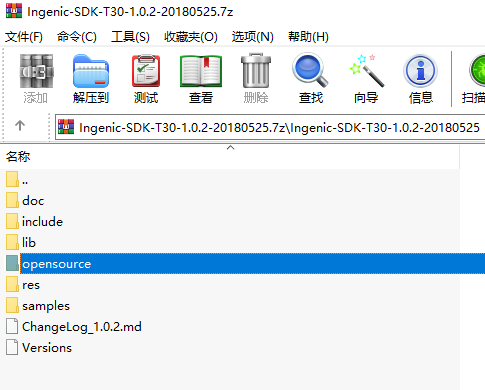Click the archive path address field

[x=270, y=127]
